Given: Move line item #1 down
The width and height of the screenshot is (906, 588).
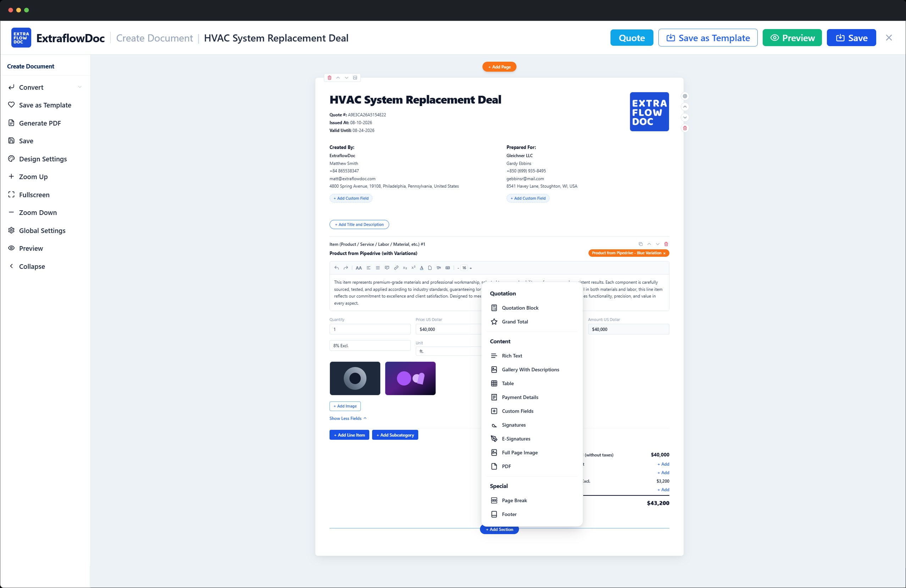Looking at the screenshot, I should 657,244.
